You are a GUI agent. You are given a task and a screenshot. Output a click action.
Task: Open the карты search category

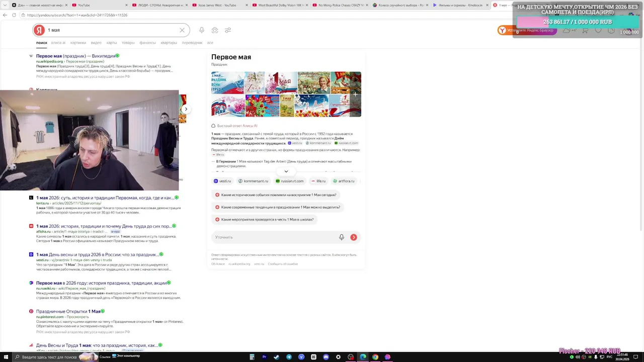(112, 43)
